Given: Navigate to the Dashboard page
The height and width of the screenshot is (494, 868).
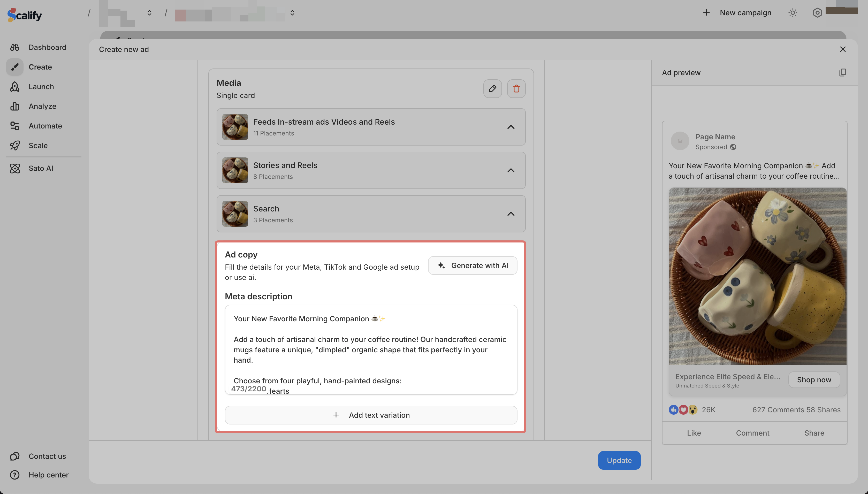Looking at the screenshot, I should (x=47, y=47).
